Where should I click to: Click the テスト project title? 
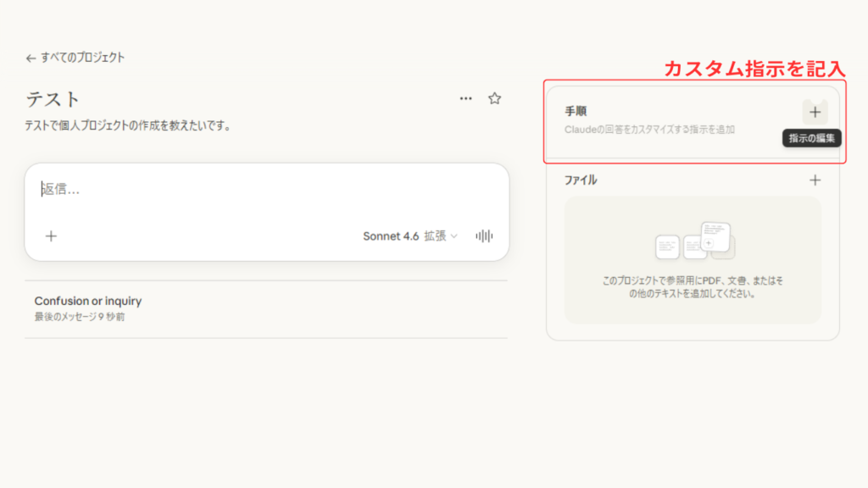pos(53,99)
